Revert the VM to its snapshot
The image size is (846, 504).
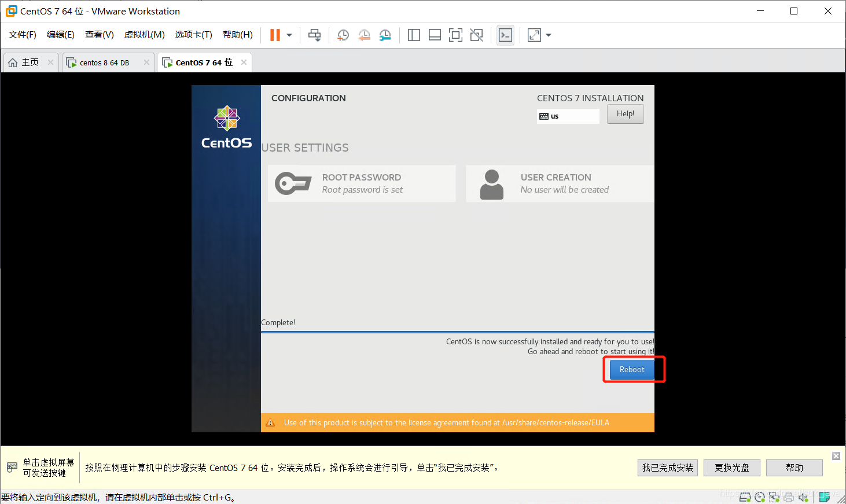(x=364, y=35)
